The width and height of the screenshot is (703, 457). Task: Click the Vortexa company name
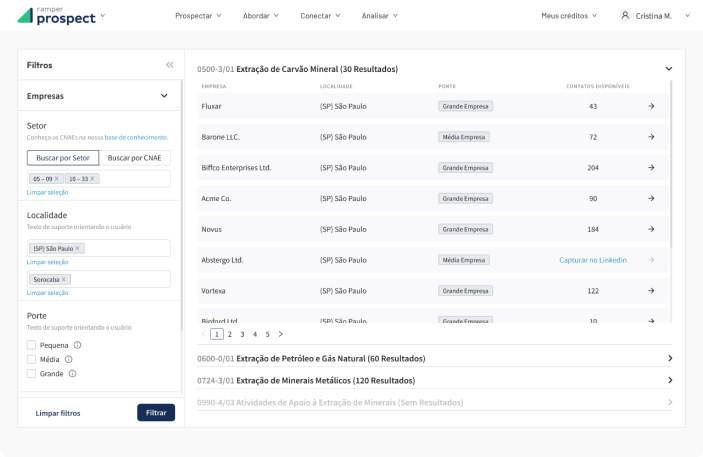click(213, 291)
